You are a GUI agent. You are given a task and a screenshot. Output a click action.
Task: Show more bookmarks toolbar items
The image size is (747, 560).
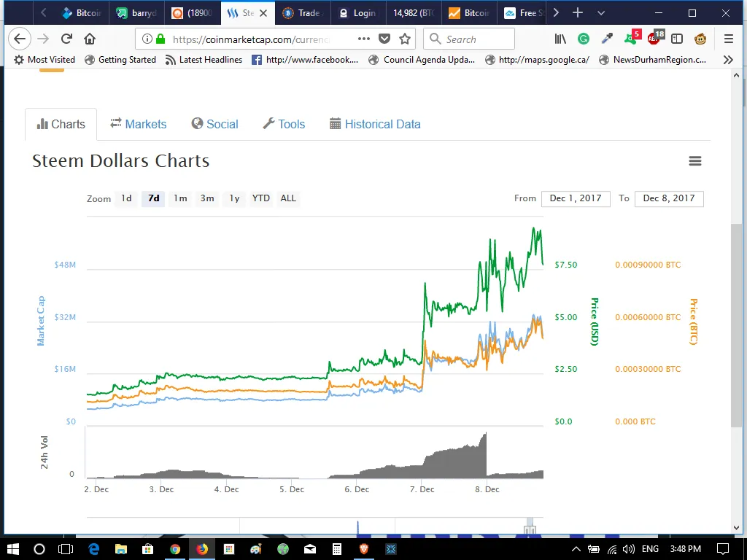click(727, 60)
